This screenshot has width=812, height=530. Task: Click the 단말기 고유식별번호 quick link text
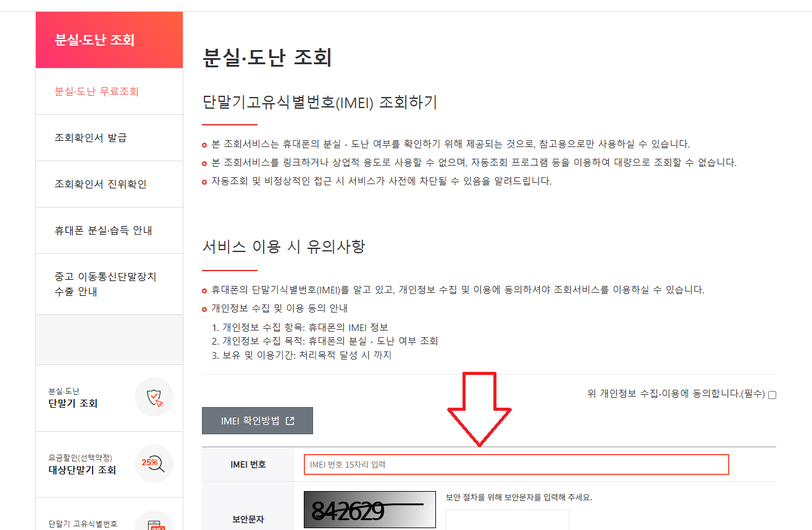(83, 524)
